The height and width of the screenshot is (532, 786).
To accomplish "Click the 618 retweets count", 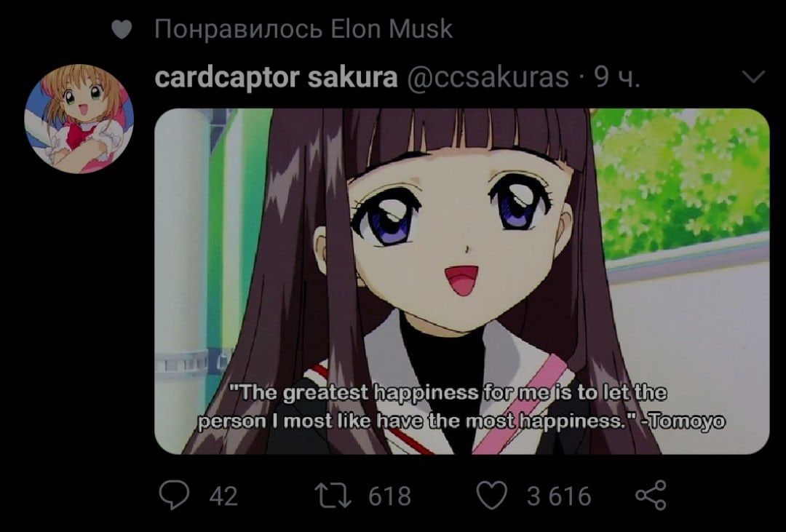I will [x=389, y=496].
